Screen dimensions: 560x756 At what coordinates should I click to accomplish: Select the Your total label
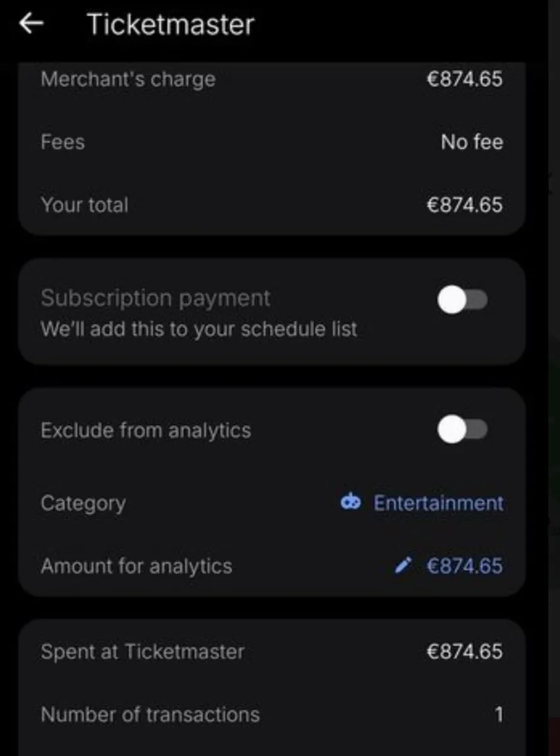84,205
